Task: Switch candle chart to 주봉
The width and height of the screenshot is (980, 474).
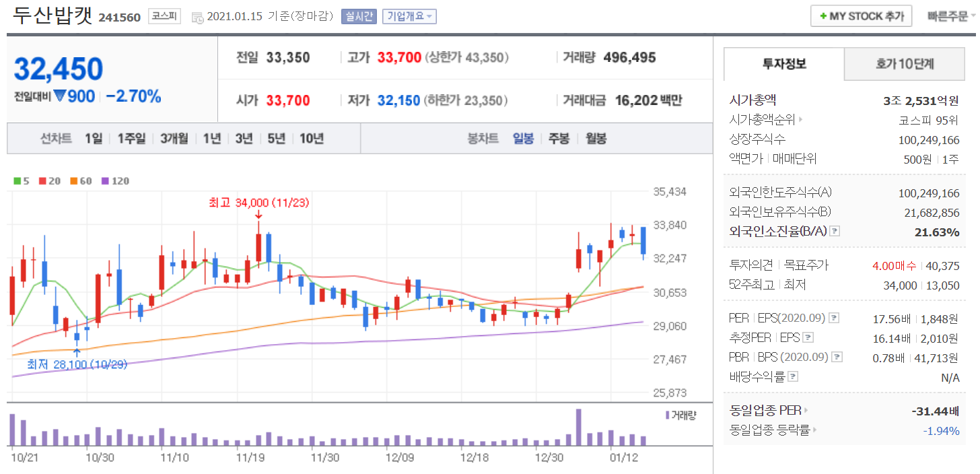Action: [559, 139]
